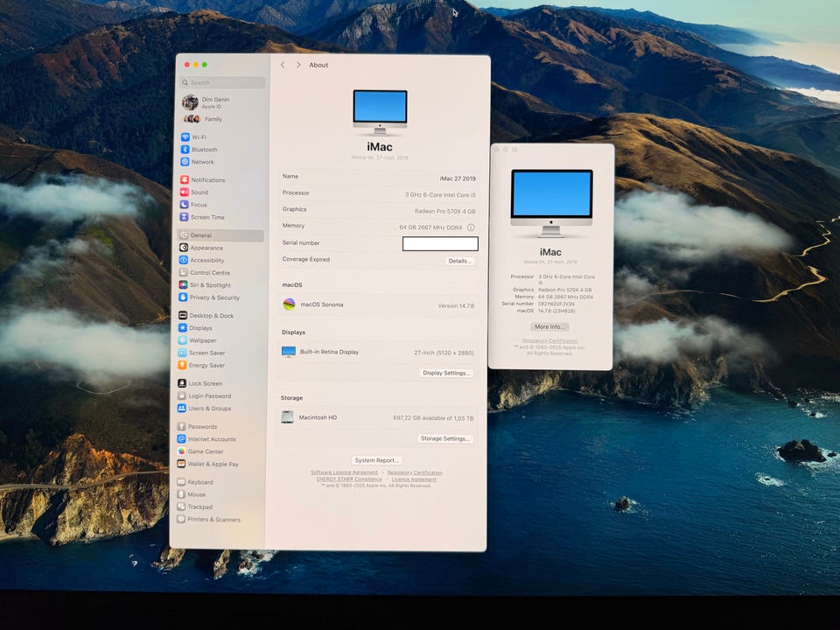Viewport: 840px width, 630px height.
Task: Open Software Licence Agreement link
Action: 345,472
